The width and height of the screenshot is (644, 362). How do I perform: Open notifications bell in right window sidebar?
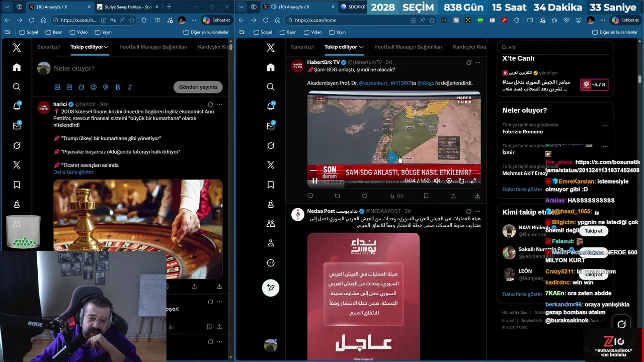(x=271, y=106)
